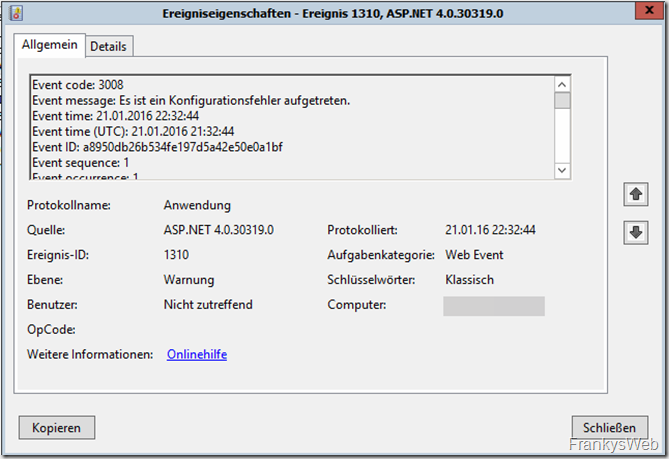Screen dimensions: 669x459
Task: Click the Schließen button
Action: [x=603, y=427]
